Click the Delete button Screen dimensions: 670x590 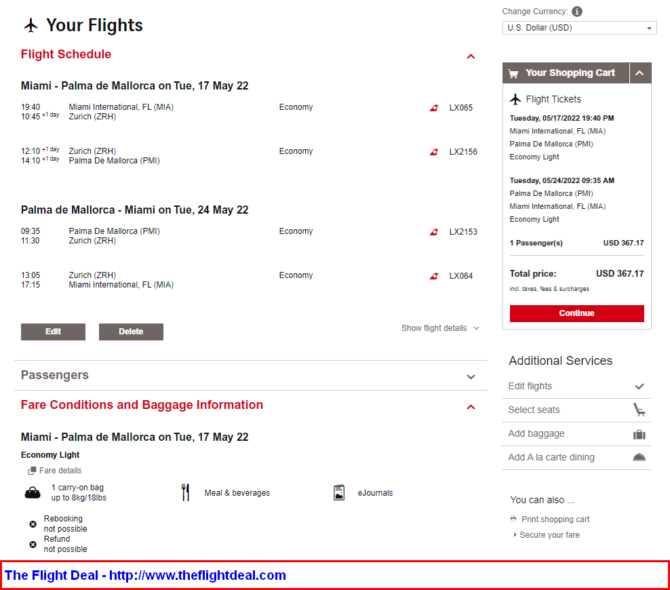click(x=131, y=332)
